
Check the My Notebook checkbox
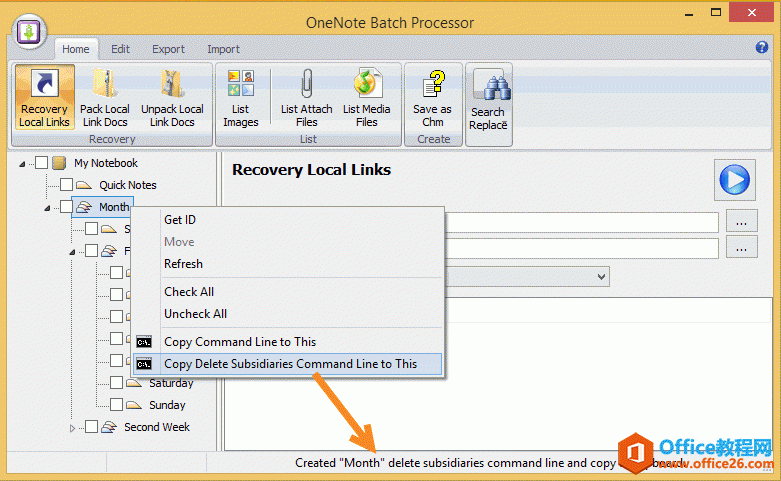point(41,163)
